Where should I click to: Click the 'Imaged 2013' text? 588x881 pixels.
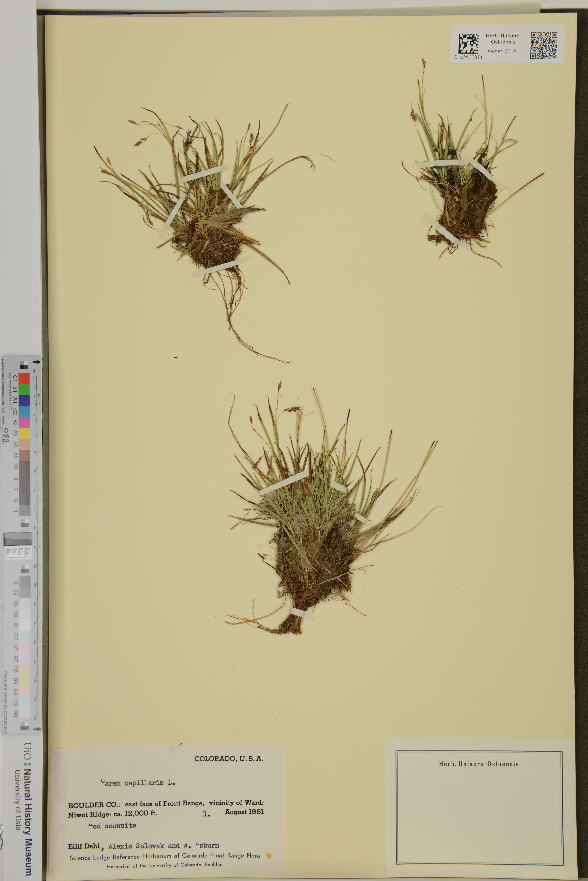501,51
